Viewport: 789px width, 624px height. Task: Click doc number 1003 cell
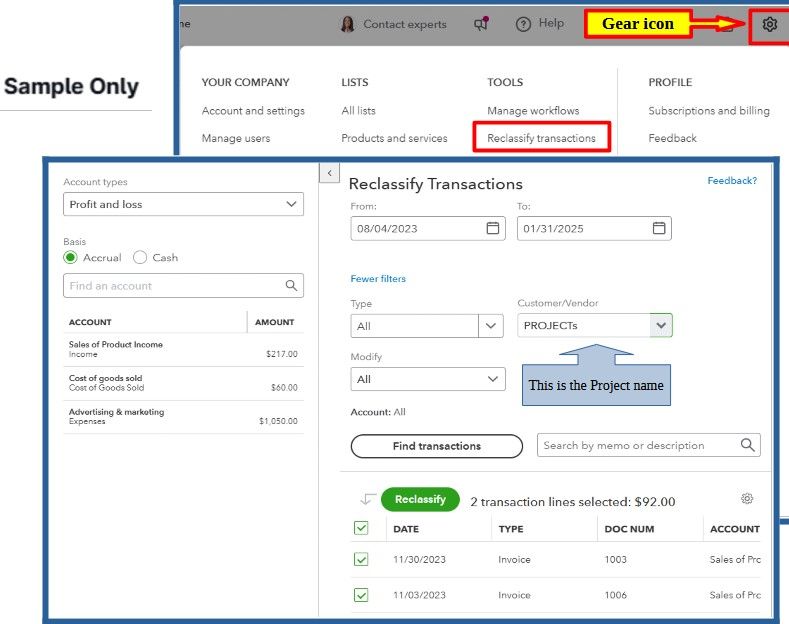coord(615,560)
